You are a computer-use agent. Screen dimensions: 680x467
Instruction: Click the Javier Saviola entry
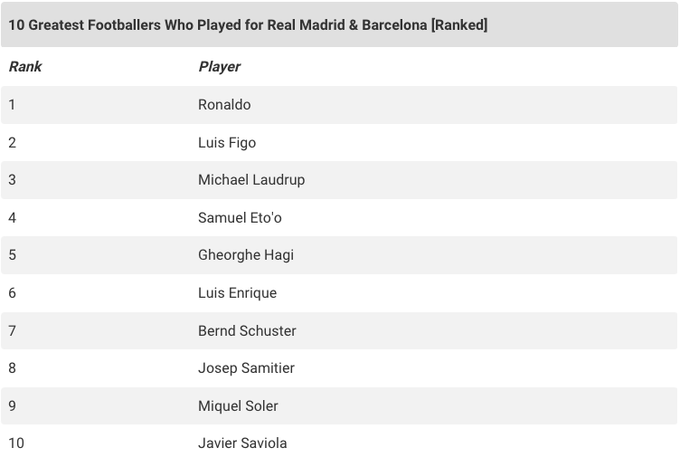pos(243,443)
